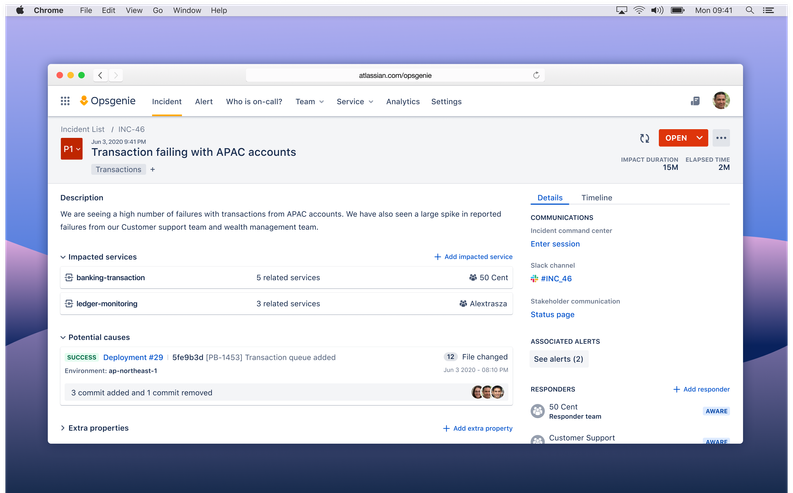The image size is (793, 493).
Task: Open the Chrome View menu
Action: 134,10
